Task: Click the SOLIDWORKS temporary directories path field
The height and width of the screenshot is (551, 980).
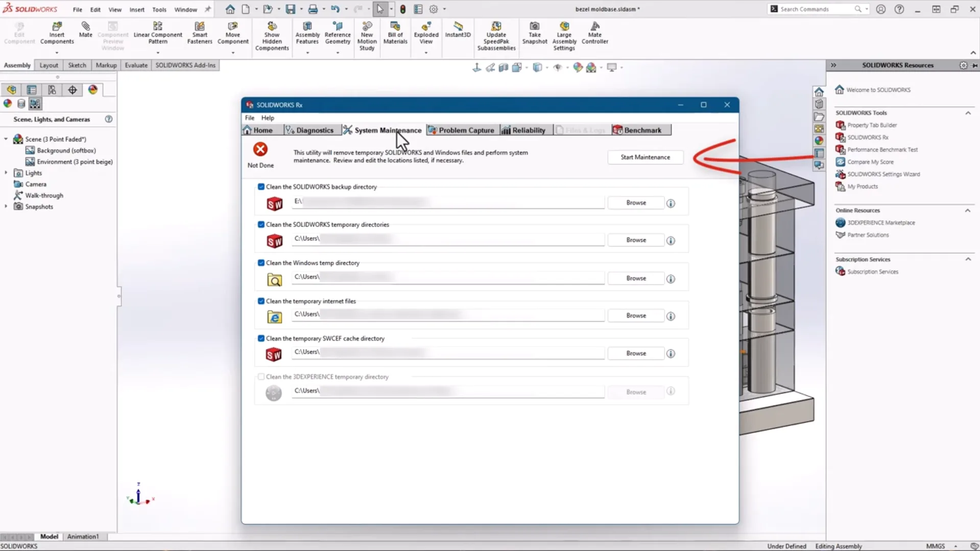Action: point(447,239)
